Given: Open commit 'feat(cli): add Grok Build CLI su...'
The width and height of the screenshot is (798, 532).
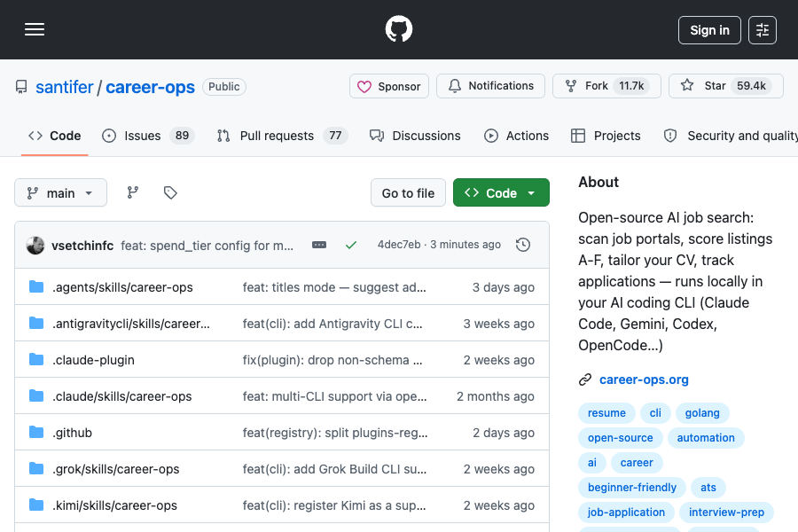Looking at the screenshot, I should click(335, 469).
